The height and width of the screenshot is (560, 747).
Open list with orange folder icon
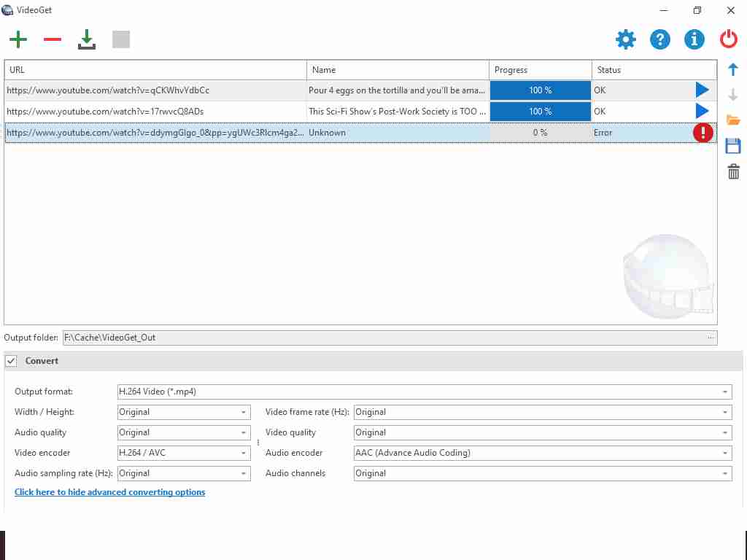(733, 120)
